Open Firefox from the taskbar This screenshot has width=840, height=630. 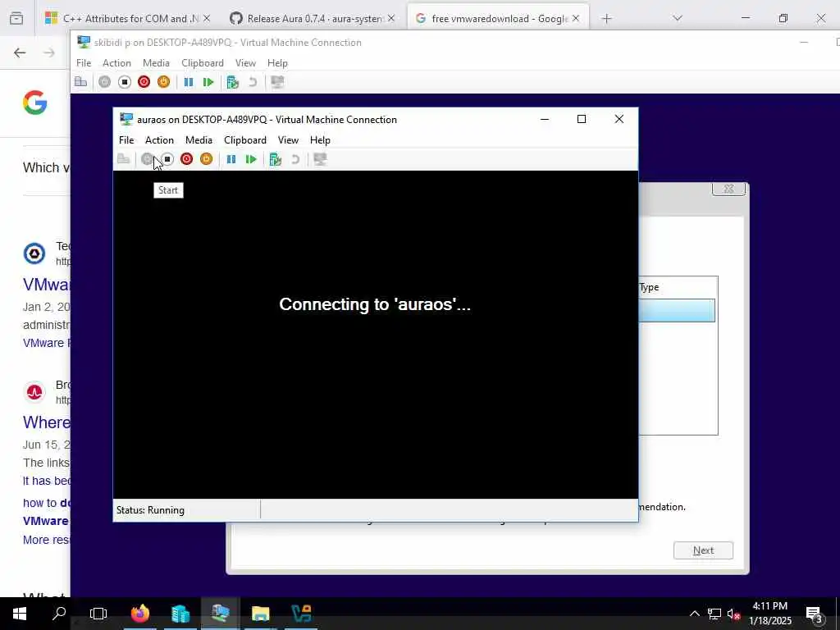(140, 614)
